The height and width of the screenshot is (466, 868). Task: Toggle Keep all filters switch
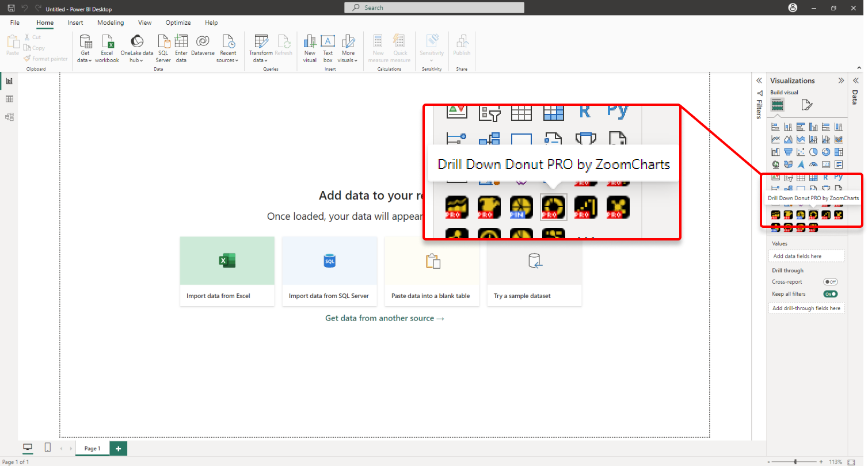(x=830, y=294)
